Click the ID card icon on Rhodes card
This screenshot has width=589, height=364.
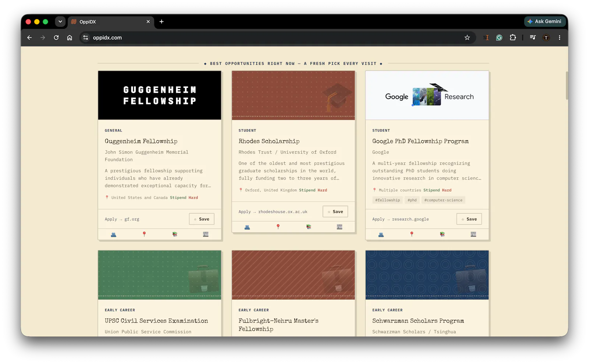click(339, 227)
